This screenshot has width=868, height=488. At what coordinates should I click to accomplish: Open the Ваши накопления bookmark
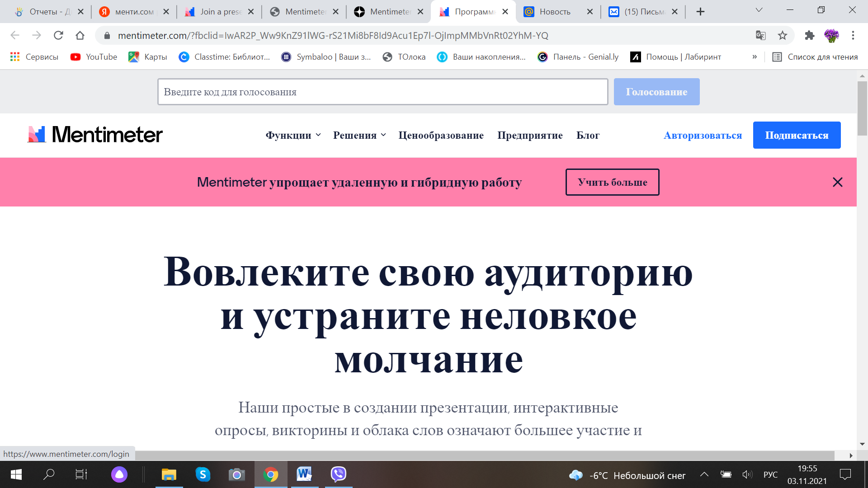[481, 57]
